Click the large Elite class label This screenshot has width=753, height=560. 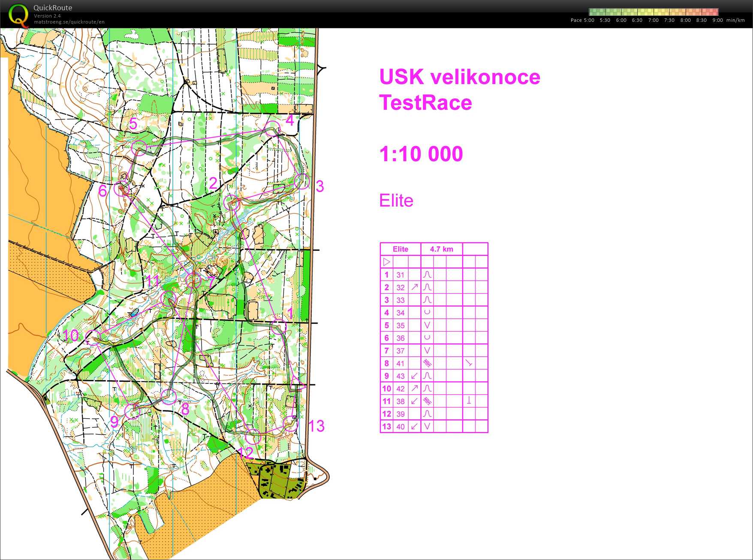(396, 201)
